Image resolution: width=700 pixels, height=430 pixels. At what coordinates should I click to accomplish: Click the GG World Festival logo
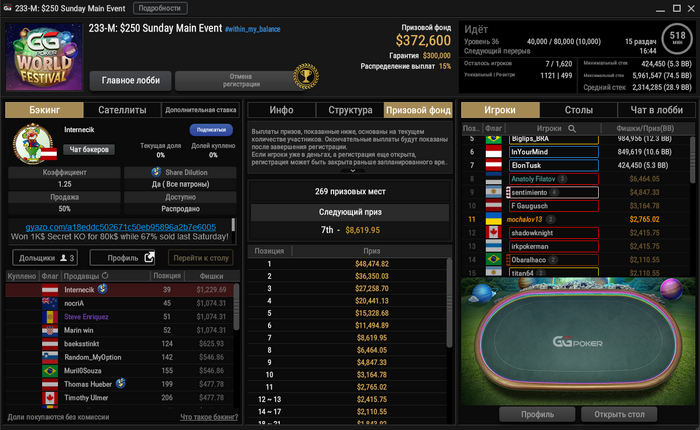click(x=44, y=57)
